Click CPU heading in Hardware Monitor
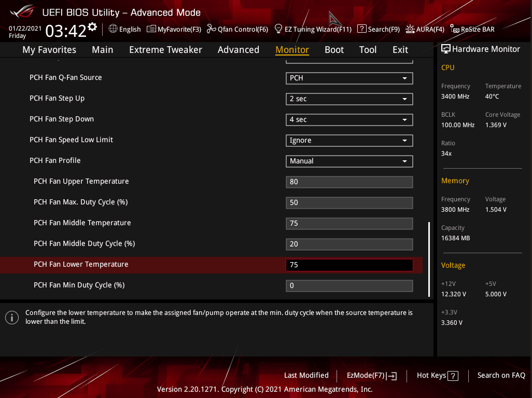 tap(447, 67)
